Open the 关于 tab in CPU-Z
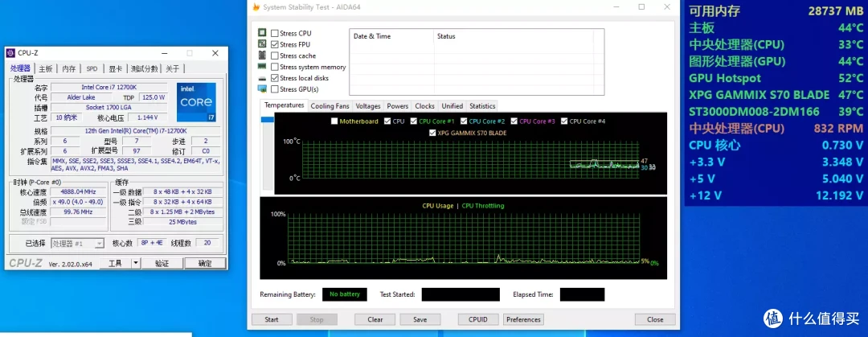This screenshot has width=868, height=337. click(x=173, y=68)
